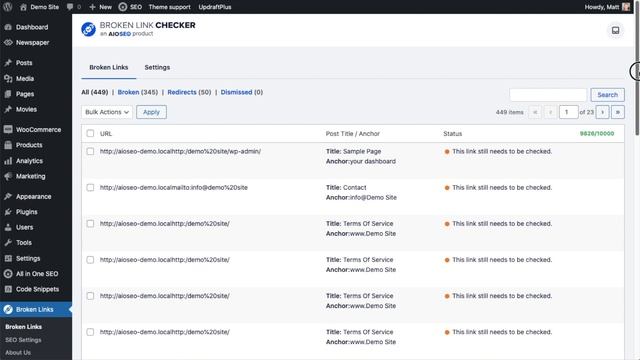Screen dimensions: 640x360
Task: Click 'Anchor:your dashboard' text
Action: [x=361, y=161]
